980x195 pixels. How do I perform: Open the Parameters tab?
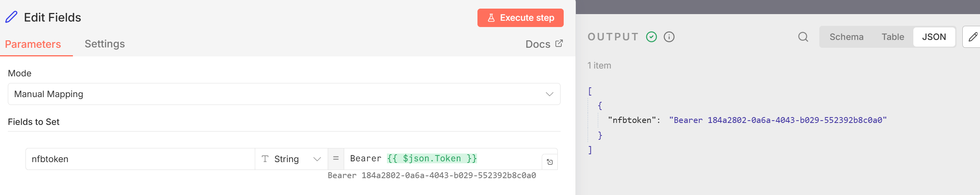click(x=33, y=44)
